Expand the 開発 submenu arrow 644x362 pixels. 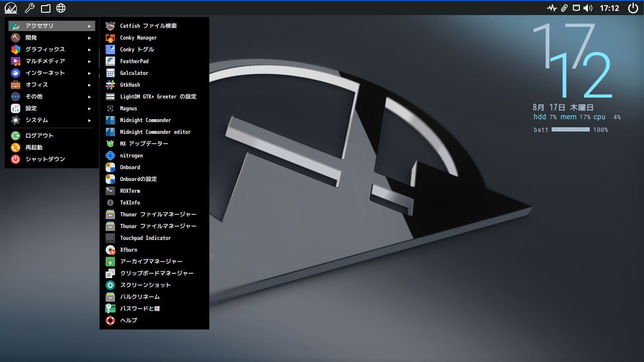pyautogui.click(x=89, y=38)
